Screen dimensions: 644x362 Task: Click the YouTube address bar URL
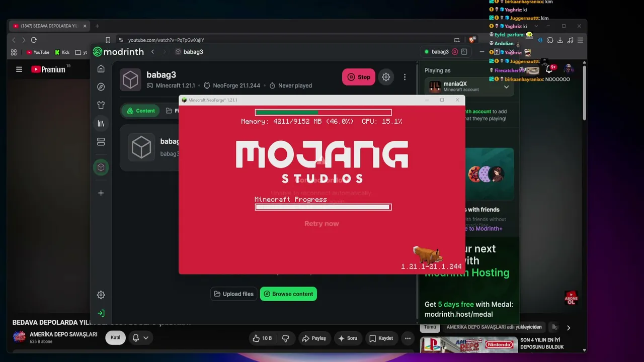click(166, 40)
